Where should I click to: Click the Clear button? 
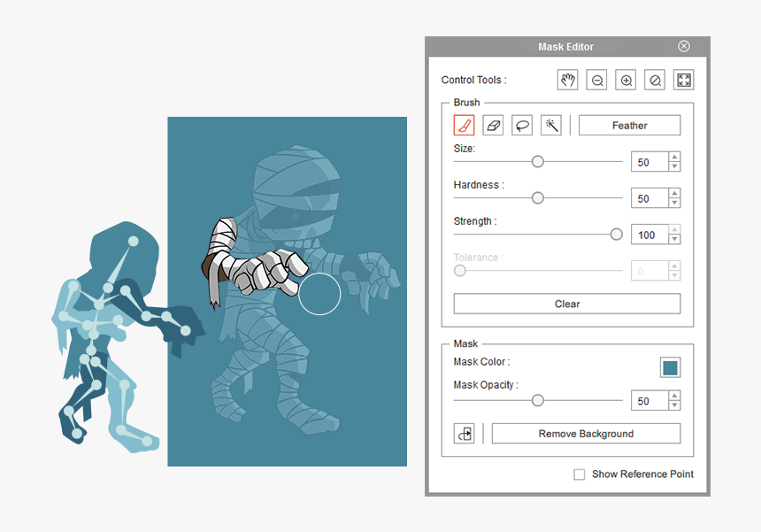tap(567, 304)
